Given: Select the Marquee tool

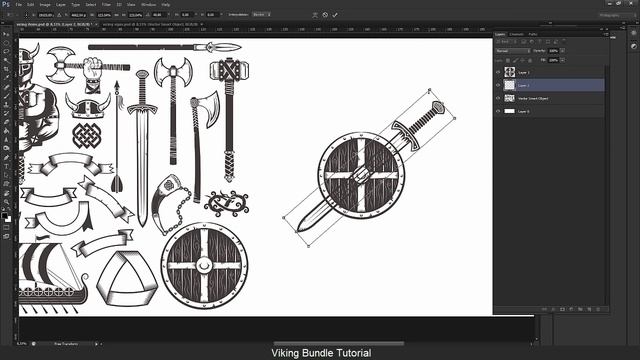Looking at the screenshot, I should point(6,42).
